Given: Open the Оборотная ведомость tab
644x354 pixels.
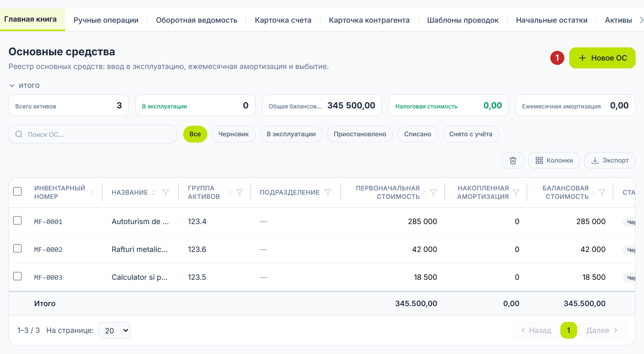Looking at the screenshot, I should pyautogui.click(x=197, y=20).
